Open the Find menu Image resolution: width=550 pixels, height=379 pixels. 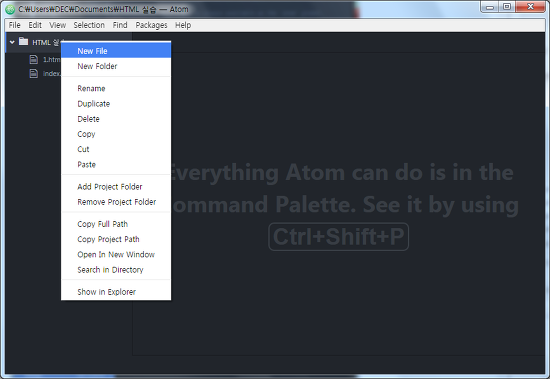point(120,25)
